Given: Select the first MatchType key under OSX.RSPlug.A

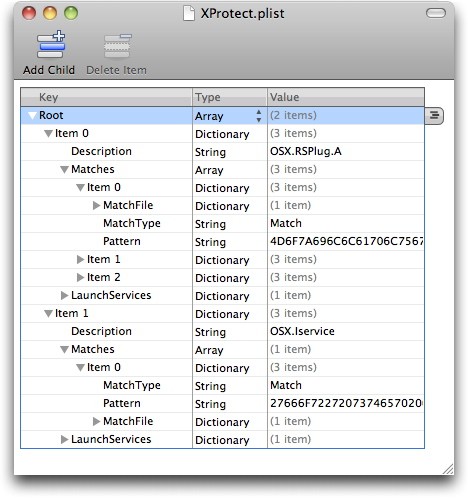Looking at the screenshot, I should (x=132, y=223).
